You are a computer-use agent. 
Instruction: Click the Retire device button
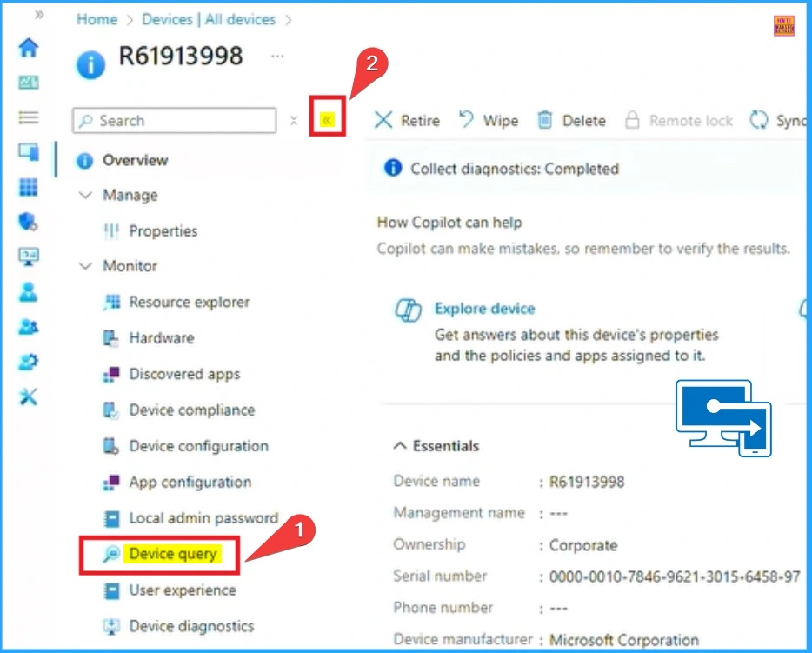pos(407,121)
